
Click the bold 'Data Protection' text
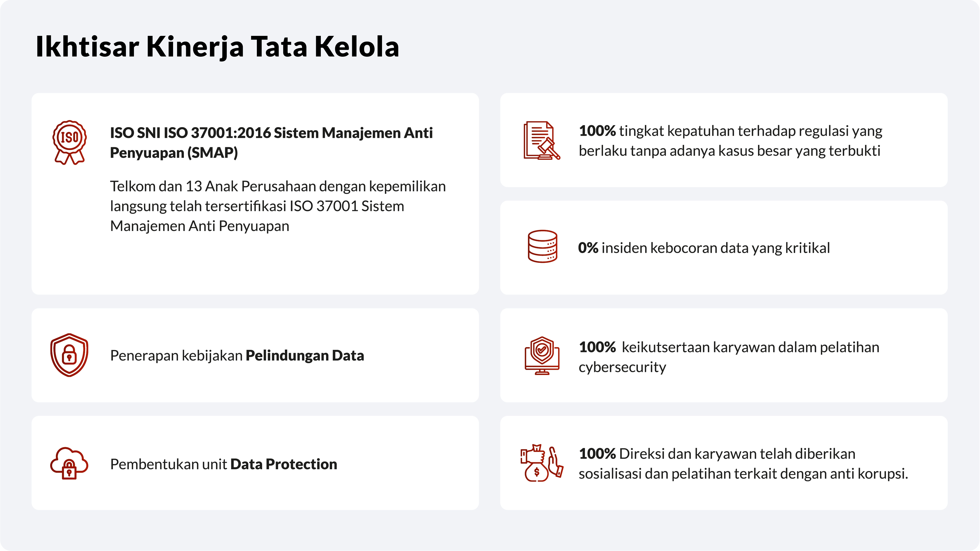coord(283,464)
